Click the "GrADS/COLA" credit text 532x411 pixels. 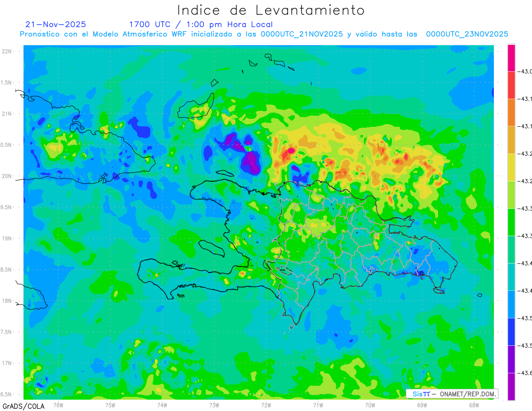23,406
